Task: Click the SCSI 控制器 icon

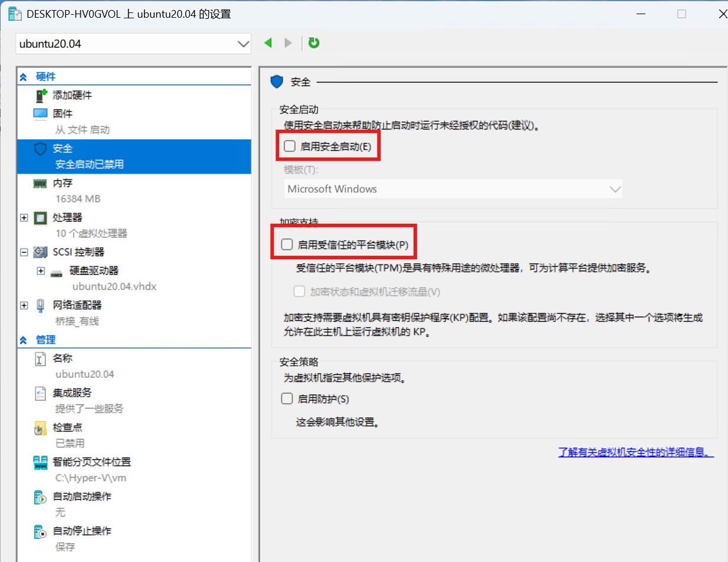Action: click(x=41, y=252)
